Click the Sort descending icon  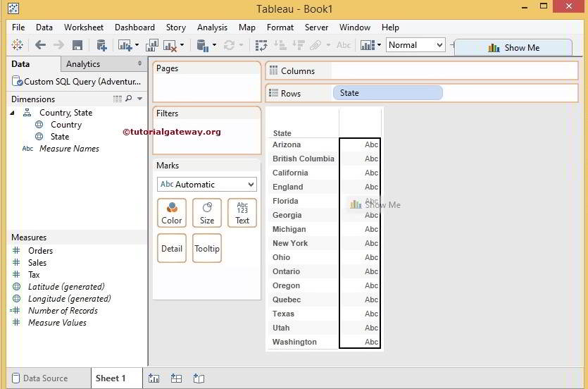(x=298, y=45)
